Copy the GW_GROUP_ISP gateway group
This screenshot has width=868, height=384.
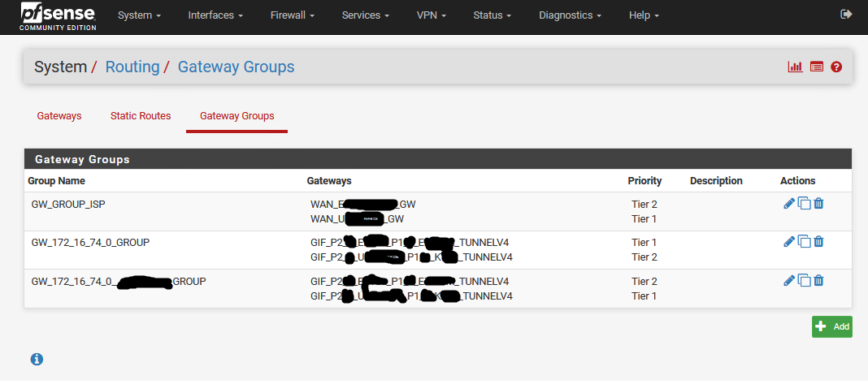(804, 204)
